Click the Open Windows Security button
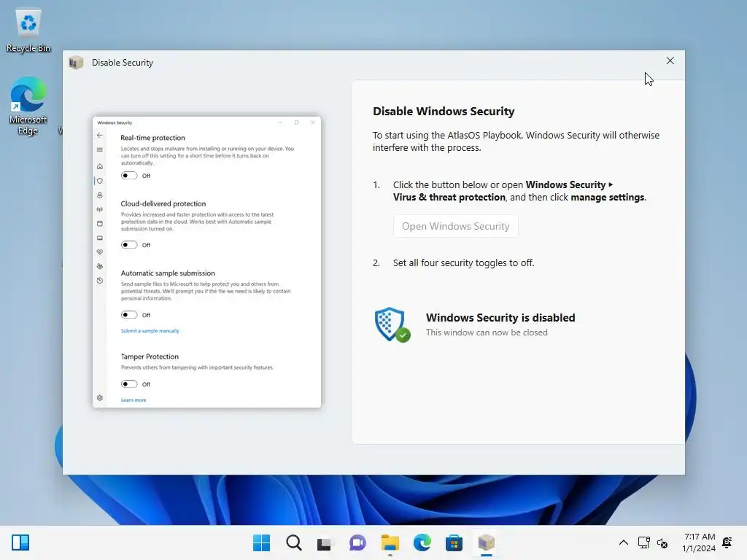 455,226
